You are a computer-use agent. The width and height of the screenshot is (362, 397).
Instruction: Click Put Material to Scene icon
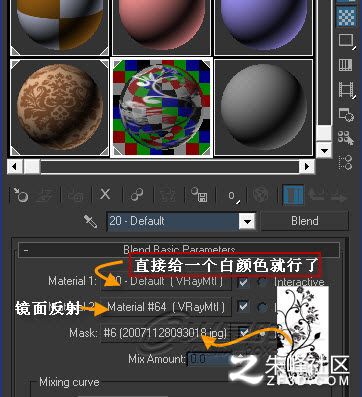pos(46,195)
